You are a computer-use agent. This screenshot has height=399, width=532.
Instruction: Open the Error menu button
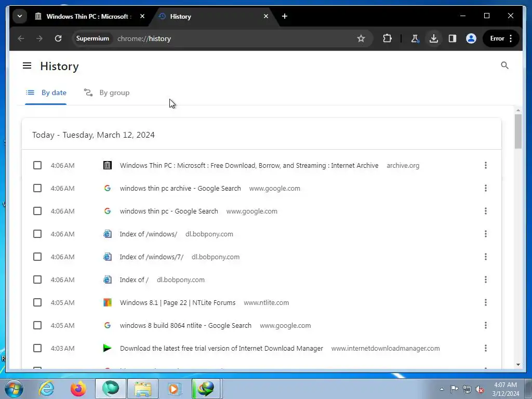(x=501, y=38)
